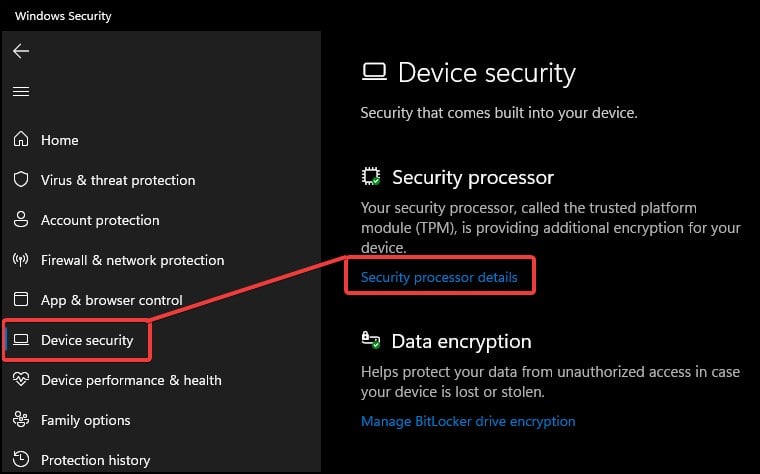Click the App & browser control window icon
The width and height of the screenshot is (760, 474).
click(x=21, y=300)
